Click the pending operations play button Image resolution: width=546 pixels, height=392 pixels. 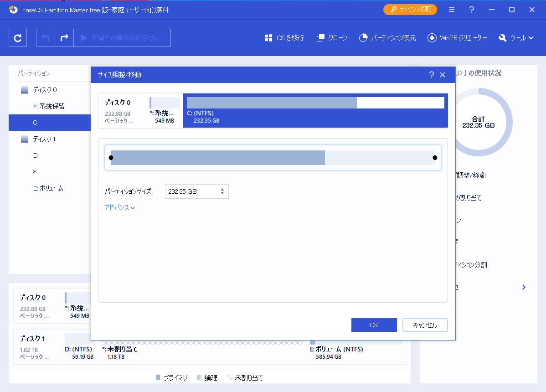(122, 37)
